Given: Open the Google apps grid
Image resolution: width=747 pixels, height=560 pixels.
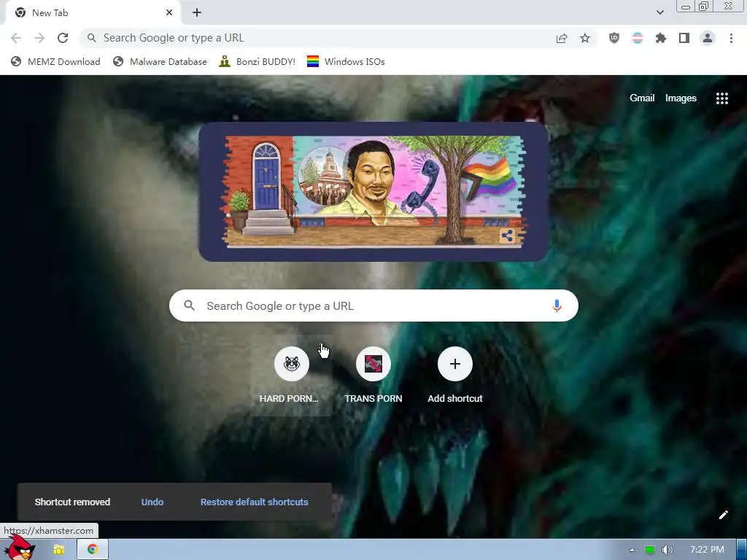Looking at the screenshot, I should pyautogui.click(x=722, y=98).
